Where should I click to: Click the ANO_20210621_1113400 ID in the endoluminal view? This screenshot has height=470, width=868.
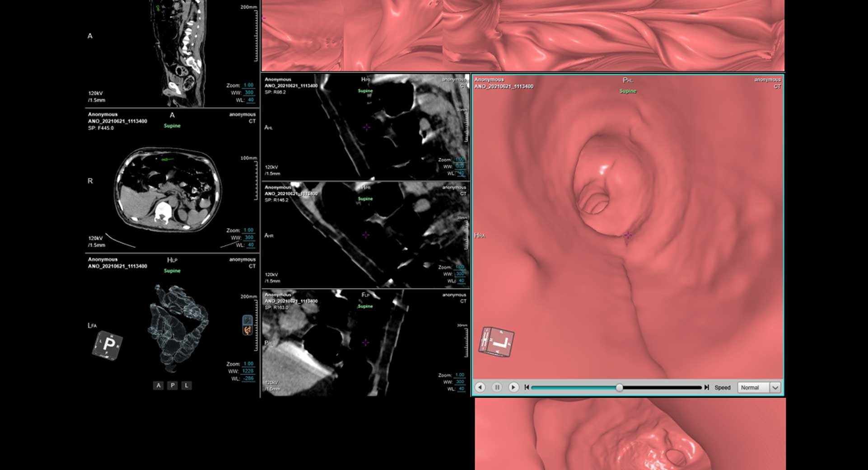[x=504, y=86]
